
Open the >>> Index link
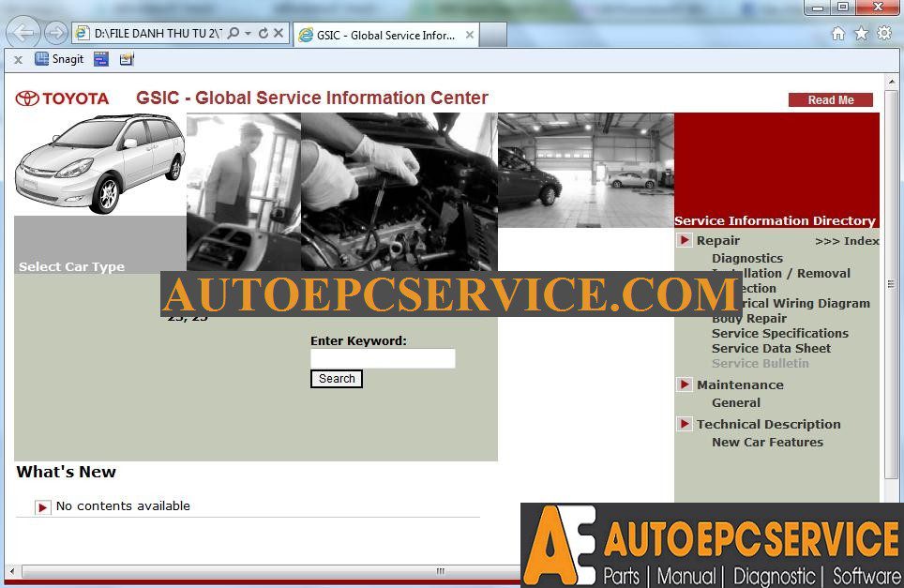pos(847,241)
